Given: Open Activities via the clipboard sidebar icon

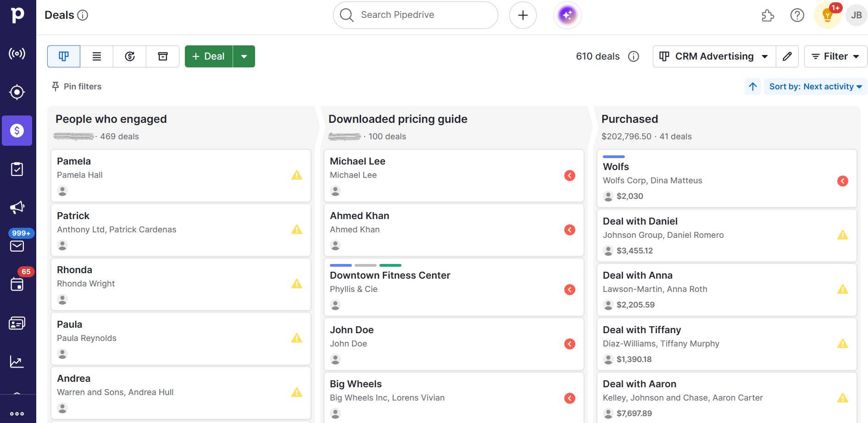Looking at the screenshot, I should point(17,169).
